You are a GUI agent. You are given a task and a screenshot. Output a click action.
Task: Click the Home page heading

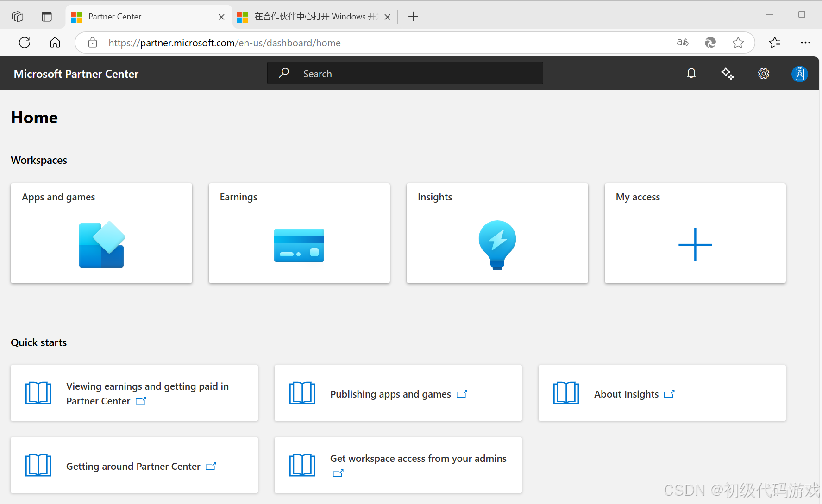point(34,118)
